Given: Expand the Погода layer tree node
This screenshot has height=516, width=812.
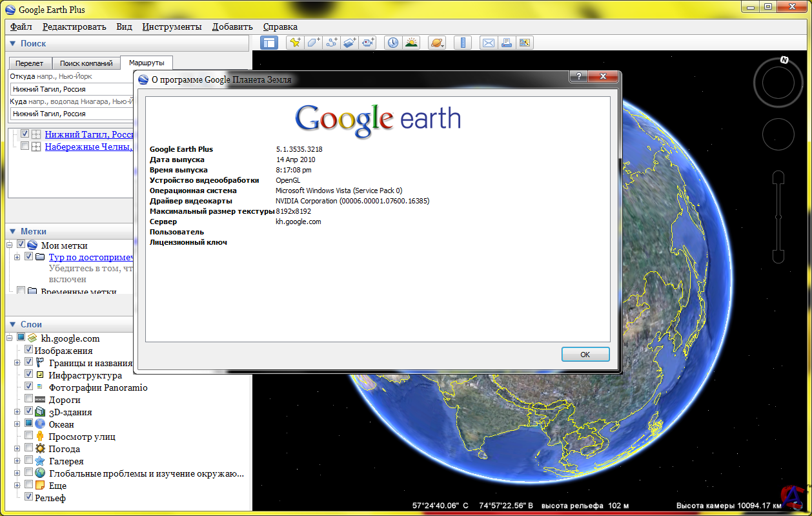Looking at the screenshot, I should [17, 449].
